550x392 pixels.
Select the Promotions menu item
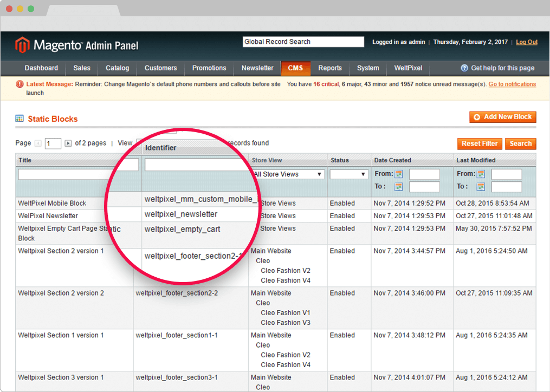[209, 68]
